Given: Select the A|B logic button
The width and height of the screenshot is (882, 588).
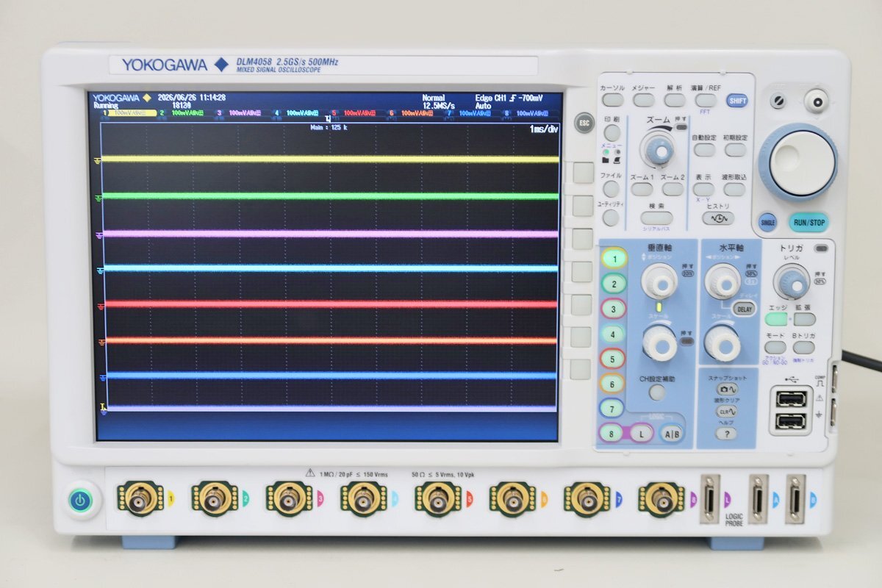Looking at the screenshot, I should [672, 434].
